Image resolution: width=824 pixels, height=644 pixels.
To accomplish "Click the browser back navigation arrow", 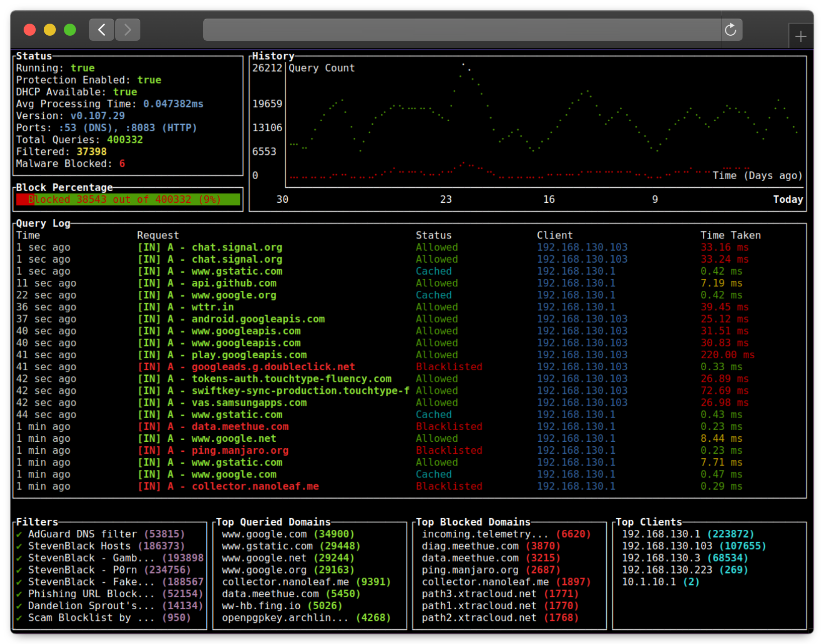I will (101, 30).
